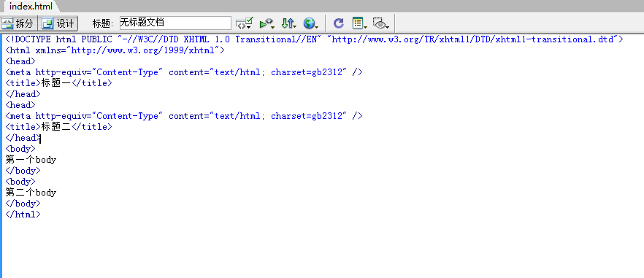644x278 pixels.
Task: Click the text 第二个body
Action: (x=31, y=193)
